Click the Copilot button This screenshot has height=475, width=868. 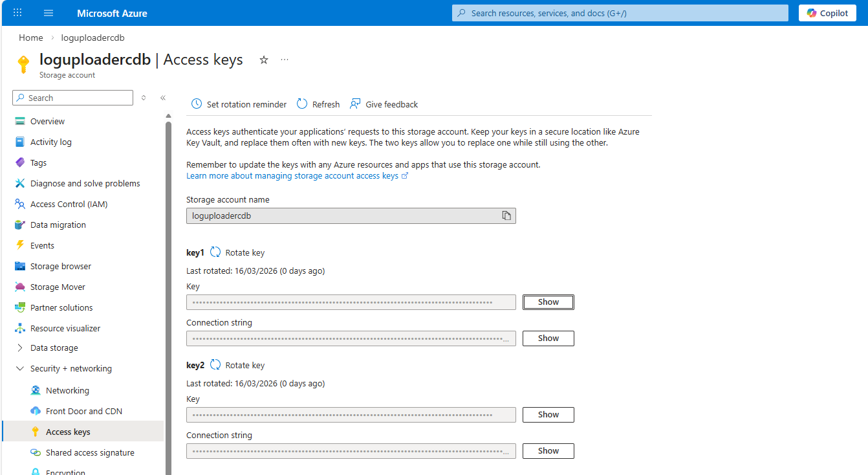click(827, 13)
